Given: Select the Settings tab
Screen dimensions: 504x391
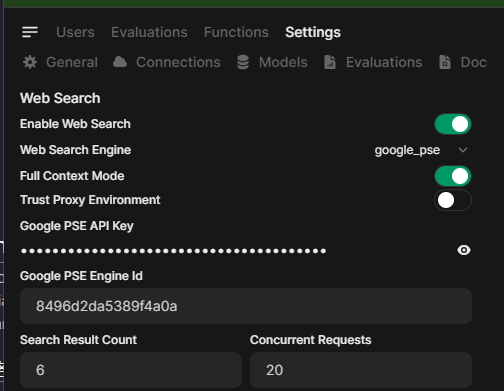Looking at the screenshot, I should point(313,32).
